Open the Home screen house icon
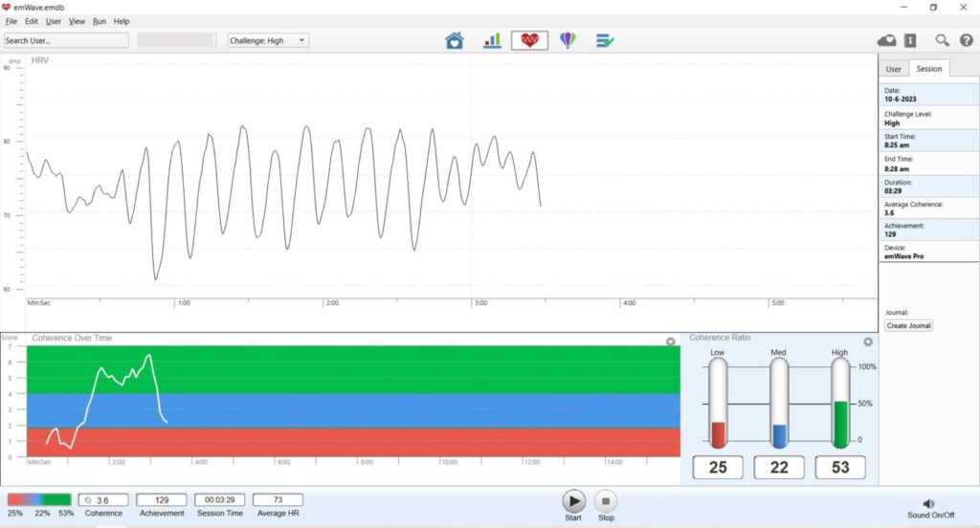This screenshot has width=980, height=528. [x=455, y=40]
